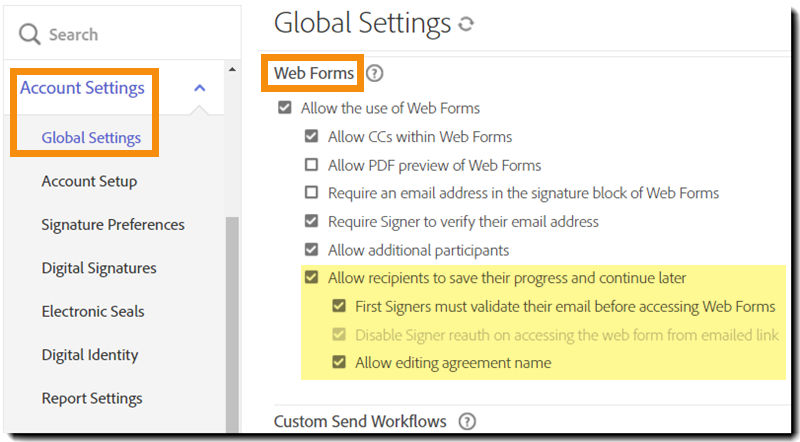This screenshot has height=442, width=800.
Task: Uncheck Allow the use of Web Forms
Action: click(x=285, y=108)
